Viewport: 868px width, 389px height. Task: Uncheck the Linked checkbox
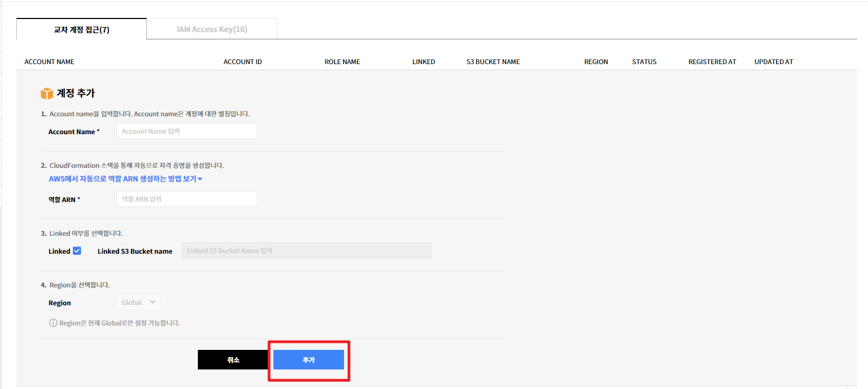77,251
